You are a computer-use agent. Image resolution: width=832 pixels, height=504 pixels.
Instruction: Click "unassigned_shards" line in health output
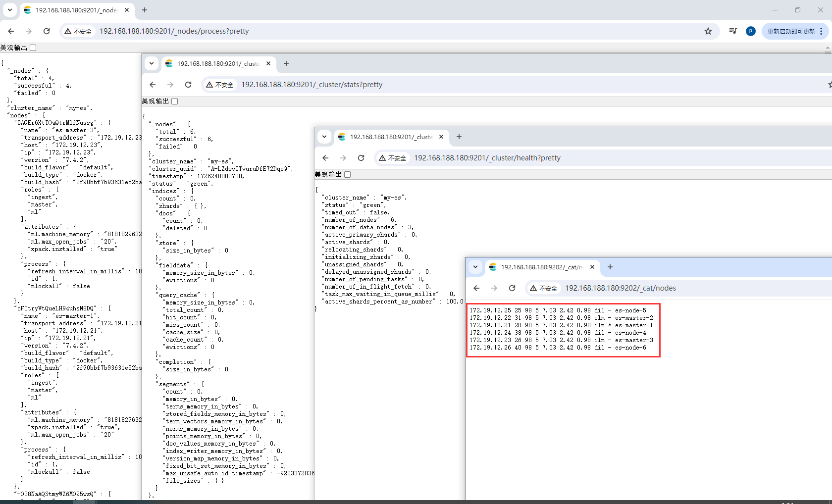(363, 264)
